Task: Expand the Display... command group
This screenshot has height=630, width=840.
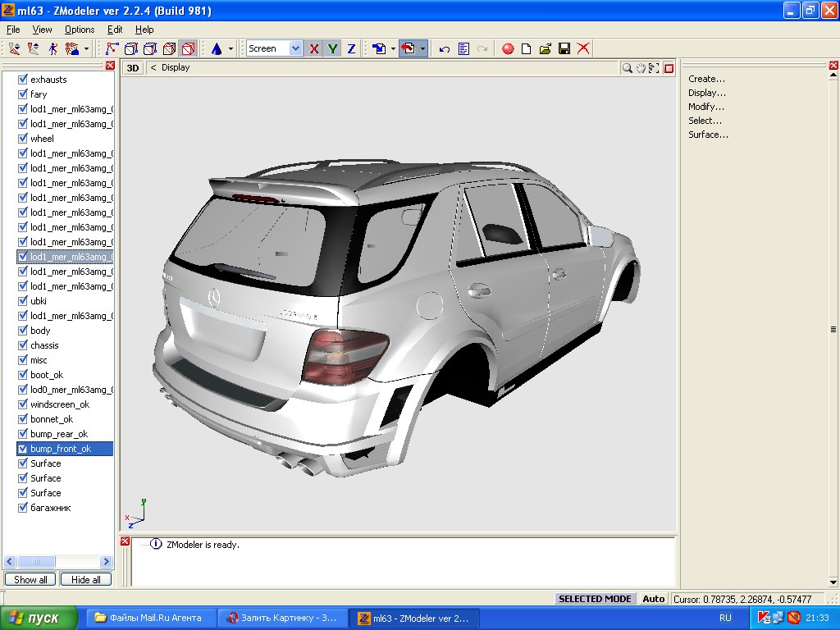Action: pyautogui.click(x=707, y=93)
